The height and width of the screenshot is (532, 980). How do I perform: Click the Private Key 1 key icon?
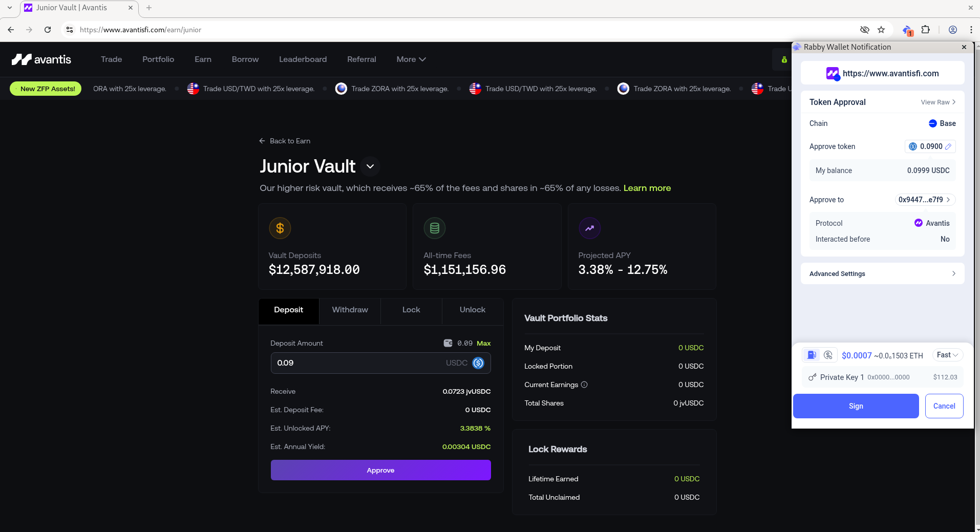[x=812, y=377]
